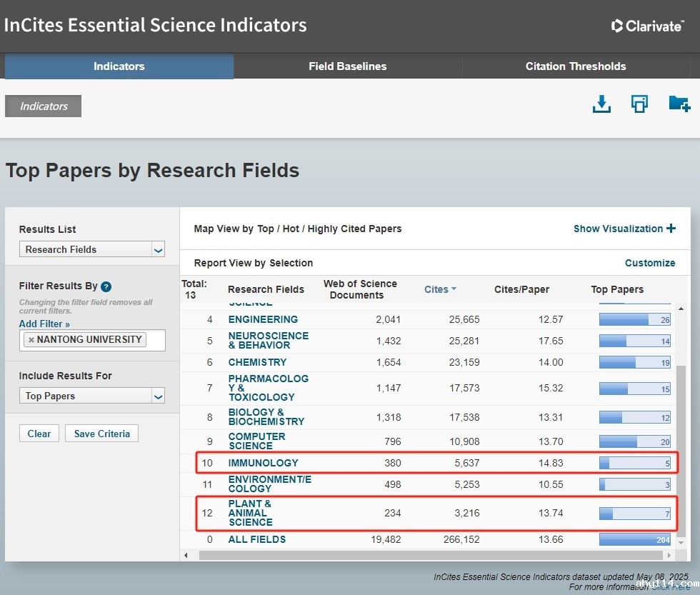Open the IMMUNOLOGY research field
Viewport: 700px width, 595px height.
[263, 463]
